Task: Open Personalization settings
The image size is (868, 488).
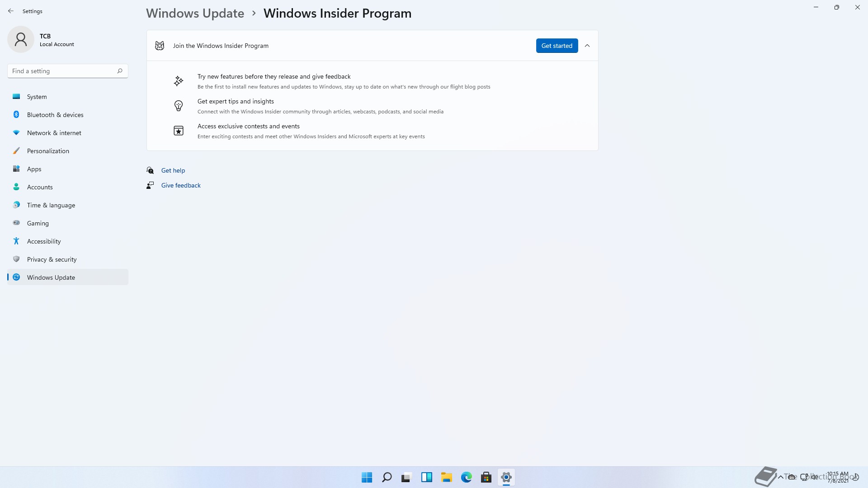Action: (x=68, y=151)
